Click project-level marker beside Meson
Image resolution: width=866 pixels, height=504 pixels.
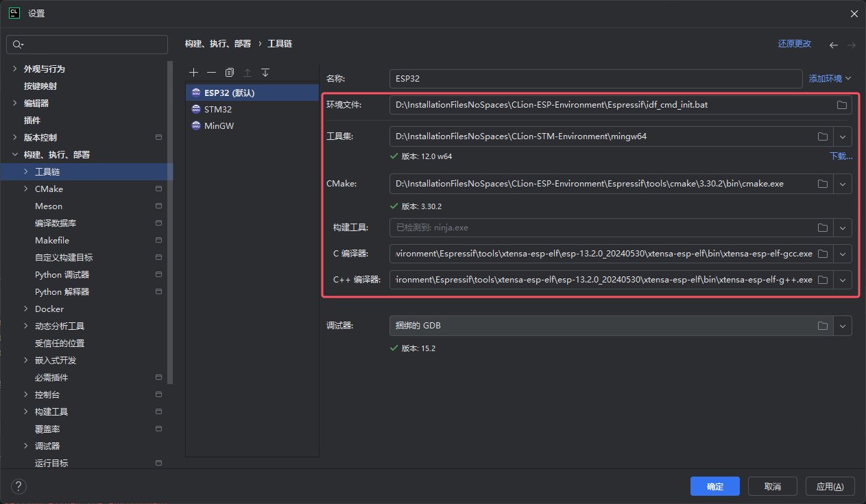pos(158,206)
